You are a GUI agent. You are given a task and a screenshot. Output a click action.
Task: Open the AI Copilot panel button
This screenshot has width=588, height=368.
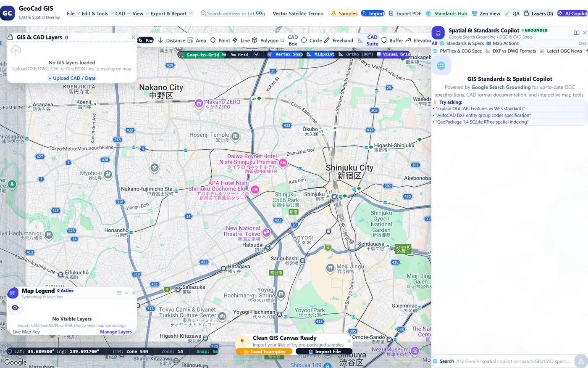pos(572,13)
